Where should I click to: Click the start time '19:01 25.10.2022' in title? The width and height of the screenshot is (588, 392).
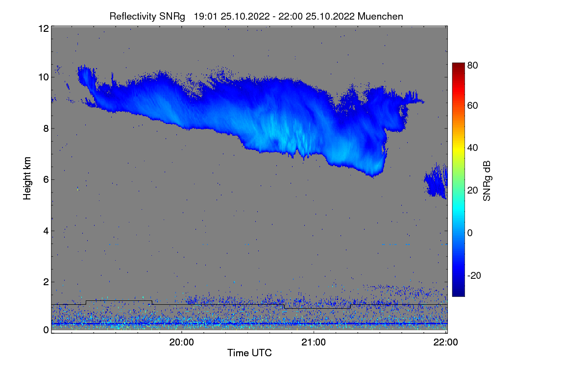point(232,16)
